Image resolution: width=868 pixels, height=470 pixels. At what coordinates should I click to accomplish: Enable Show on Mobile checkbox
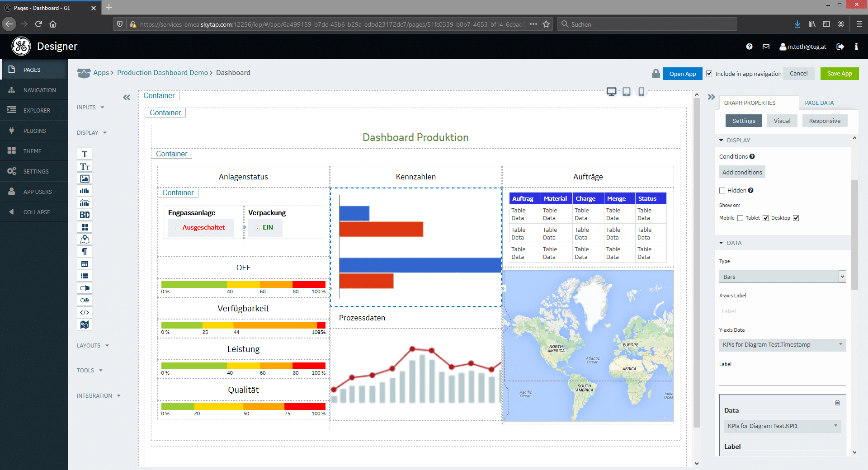click(740, 218)
